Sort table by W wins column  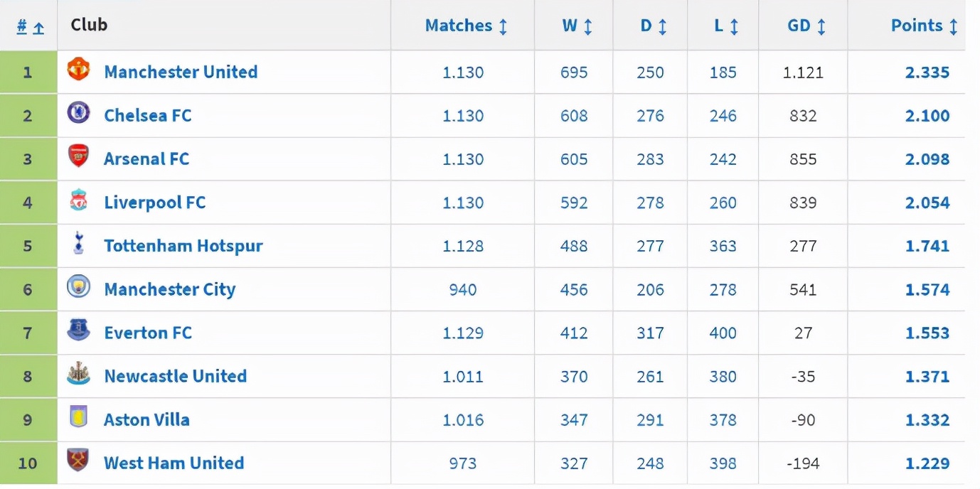pos(577,26)
